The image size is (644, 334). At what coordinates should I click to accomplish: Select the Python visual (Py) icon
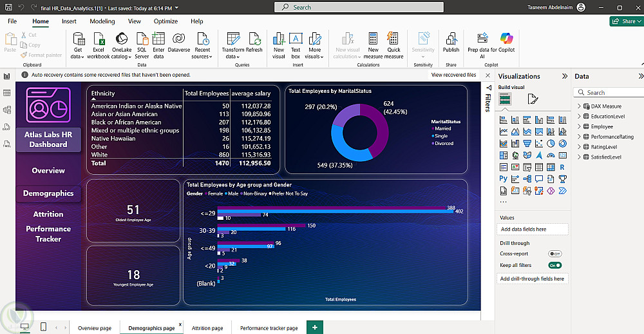tap(504, 179)
